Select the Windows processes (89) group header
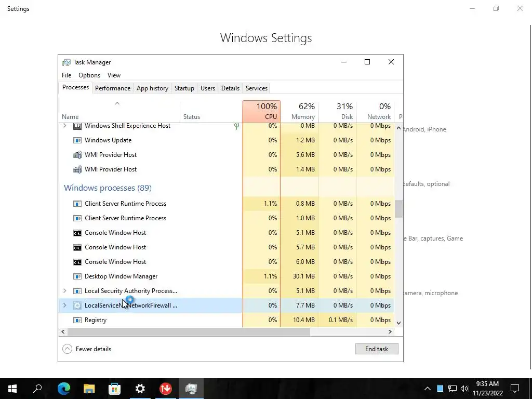 click(108, 188)
